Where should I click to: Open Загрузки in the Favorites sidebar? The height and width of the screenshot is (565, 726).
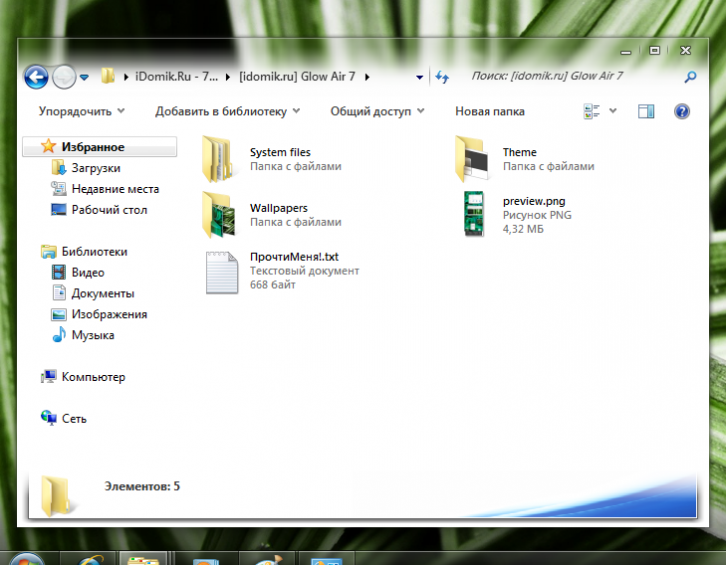point(95,168)
